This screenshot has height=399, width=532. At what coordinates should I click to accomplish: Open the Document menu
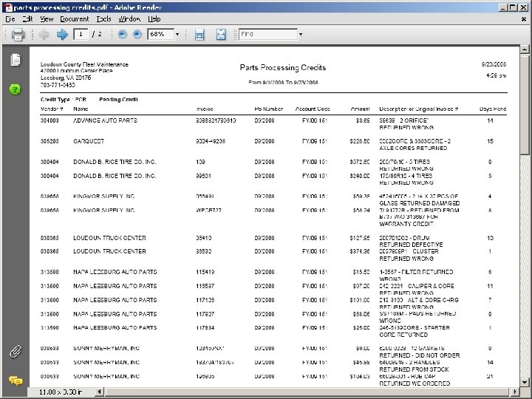pyautogui.click(x=75, y=19)
